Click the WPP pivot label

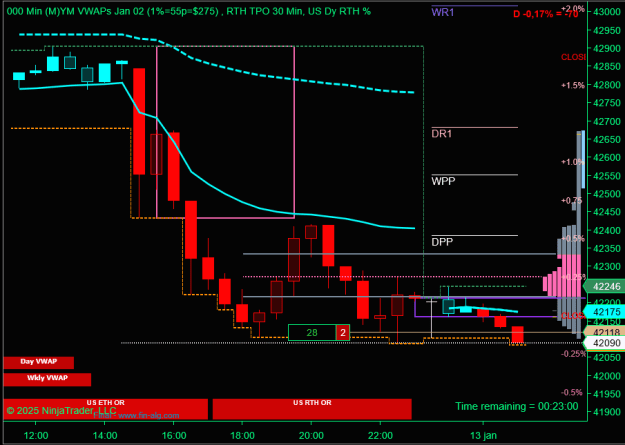pyautogui.click(x=443, y=181)
